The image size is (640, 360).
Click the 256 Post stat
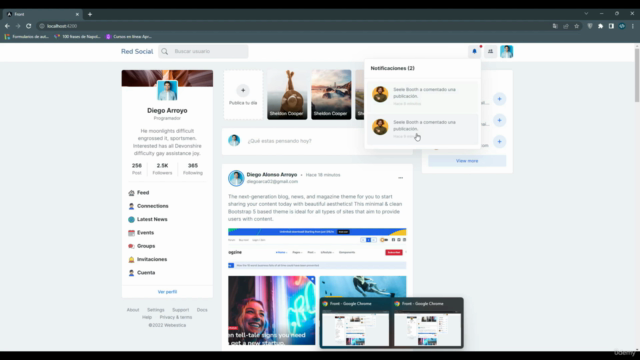coord(137,169)
